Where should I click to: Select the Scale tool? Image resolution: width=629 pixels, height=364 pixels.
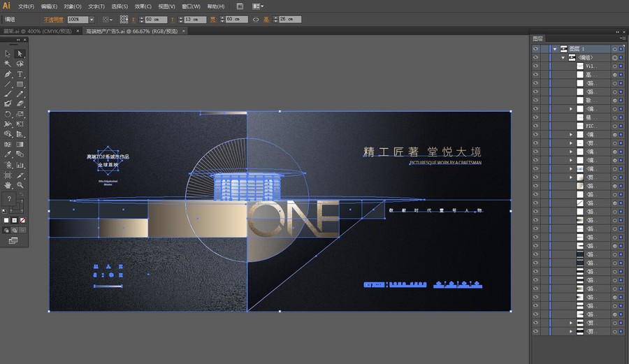point(20,115)
